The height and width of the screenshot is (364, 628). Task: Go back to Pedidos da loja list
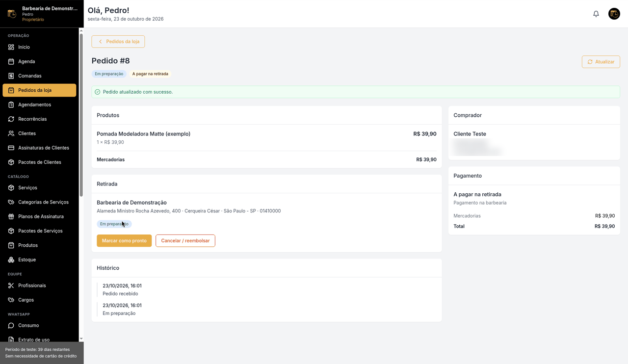pos(118,42)
